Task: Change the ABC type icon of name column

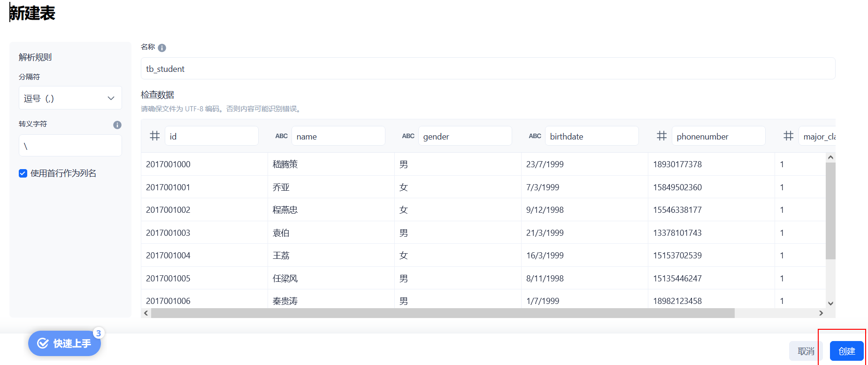Action: click(x=282, y=136)
